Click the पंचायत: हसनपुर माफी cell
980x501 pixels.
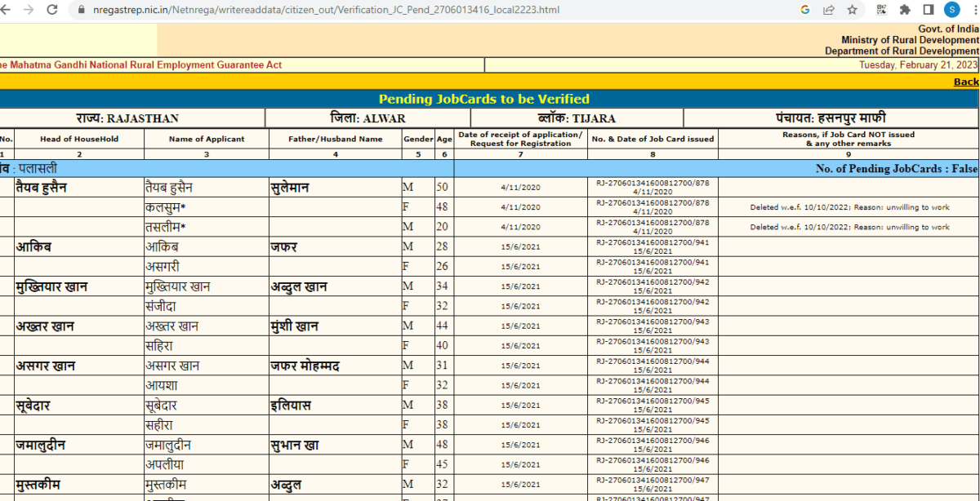click(x=830, y=118)
